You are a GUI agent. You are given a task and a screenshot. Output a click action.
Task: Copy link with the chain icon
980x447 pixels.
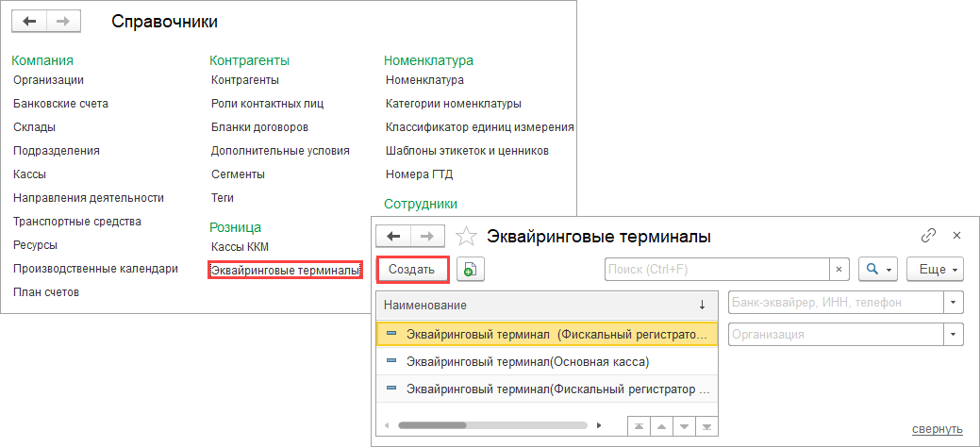tap(928, 235)
